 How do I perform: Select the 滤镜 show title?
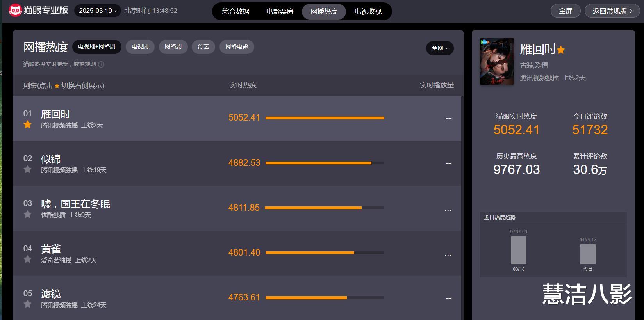tap(51, 294)
